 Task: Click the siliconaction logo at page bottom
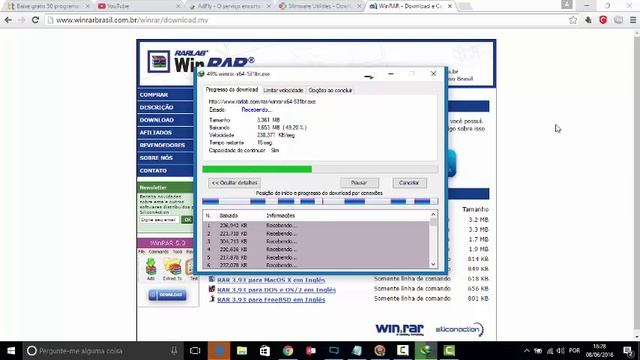point(460,329)
